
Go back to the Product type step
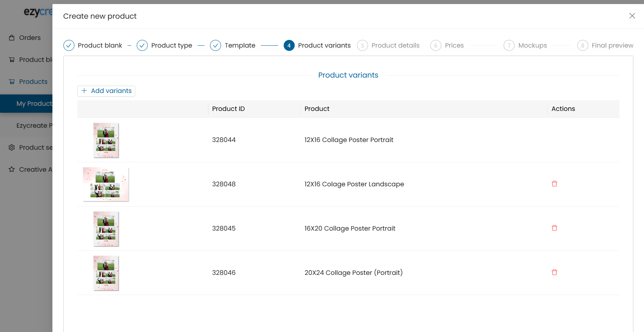point(142,45)
